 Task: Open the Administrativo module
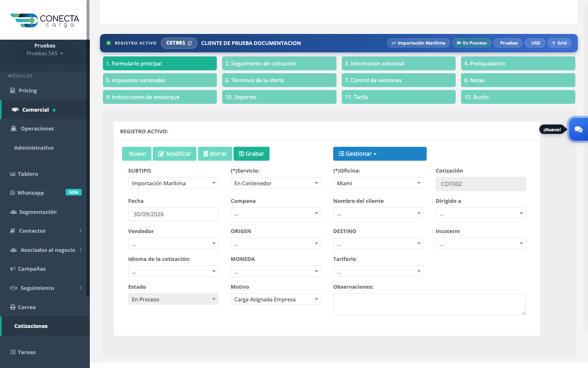34,148
